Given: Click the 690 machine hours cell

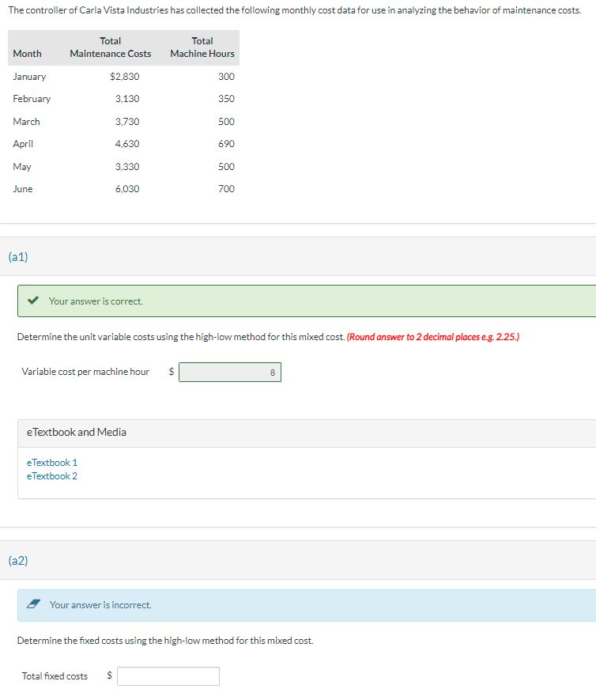Looking at the screenshot, I should 226,144.
